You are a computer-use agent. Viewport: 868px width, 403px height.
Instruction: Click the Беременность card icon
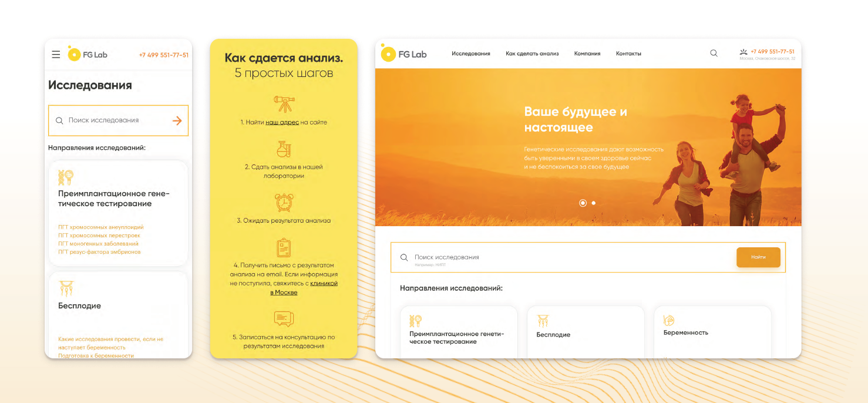tap(669, 320)
